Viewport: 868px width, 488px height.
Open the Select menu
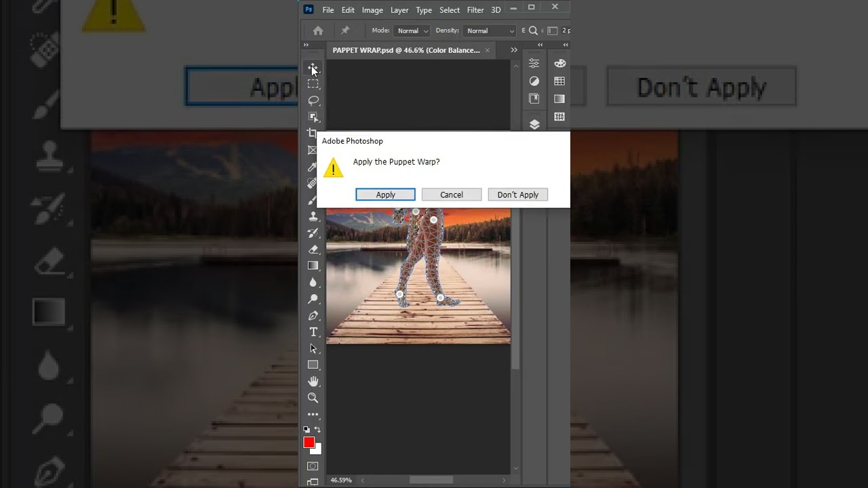(450, 10)
